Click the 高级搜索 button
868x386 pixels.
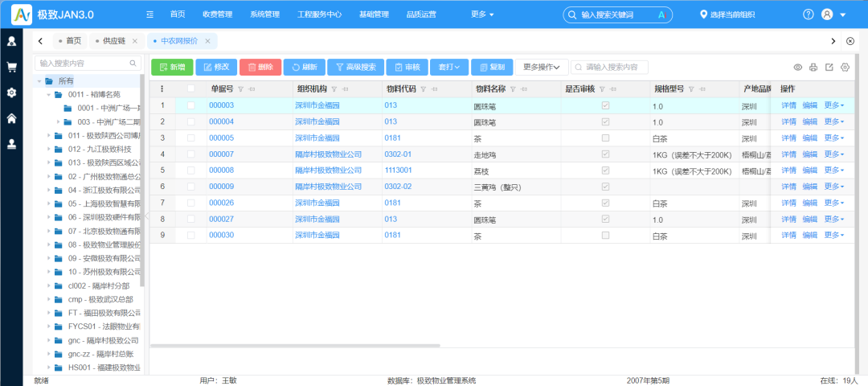coord(355,68)
